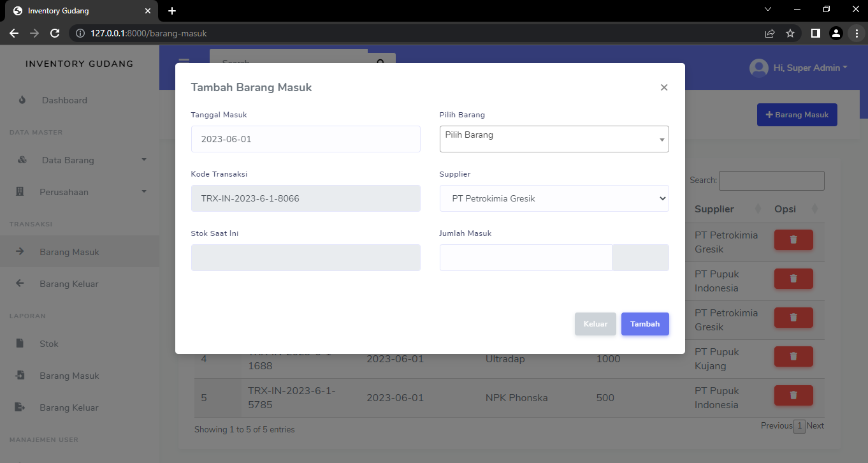Bookmark this page with the star icon

[790, 33]
